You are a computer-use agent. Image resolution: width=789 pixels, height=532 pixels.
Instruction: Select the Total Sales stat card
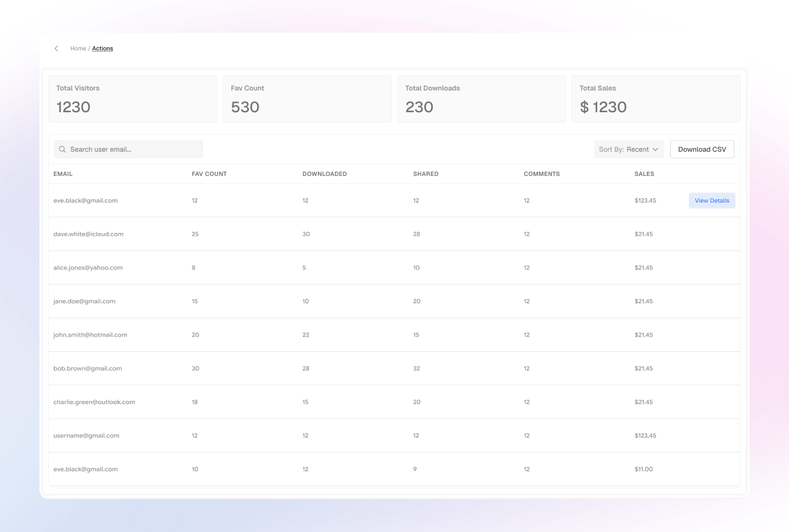coord(655,99)
